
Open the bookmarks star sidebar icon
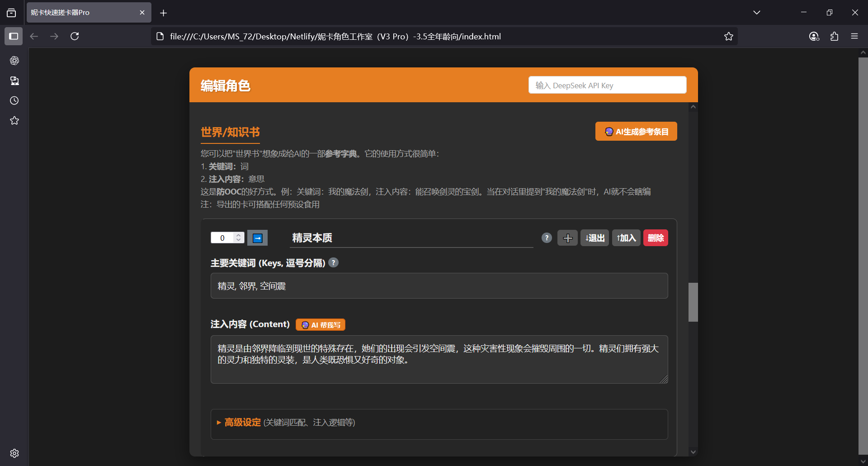click(x=14, y=120)
